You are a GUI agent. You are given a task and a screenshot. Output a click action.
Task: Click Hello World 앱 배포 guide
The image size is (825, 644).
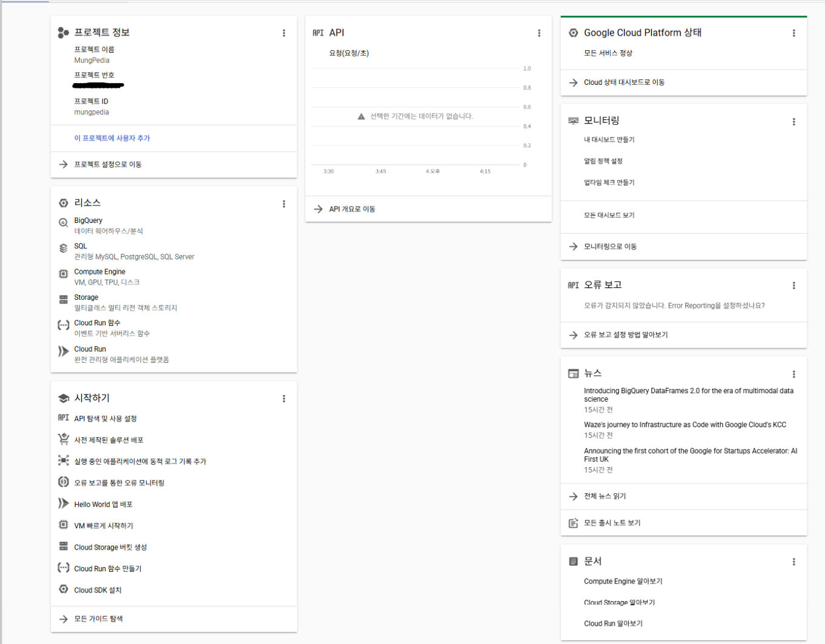103,505
